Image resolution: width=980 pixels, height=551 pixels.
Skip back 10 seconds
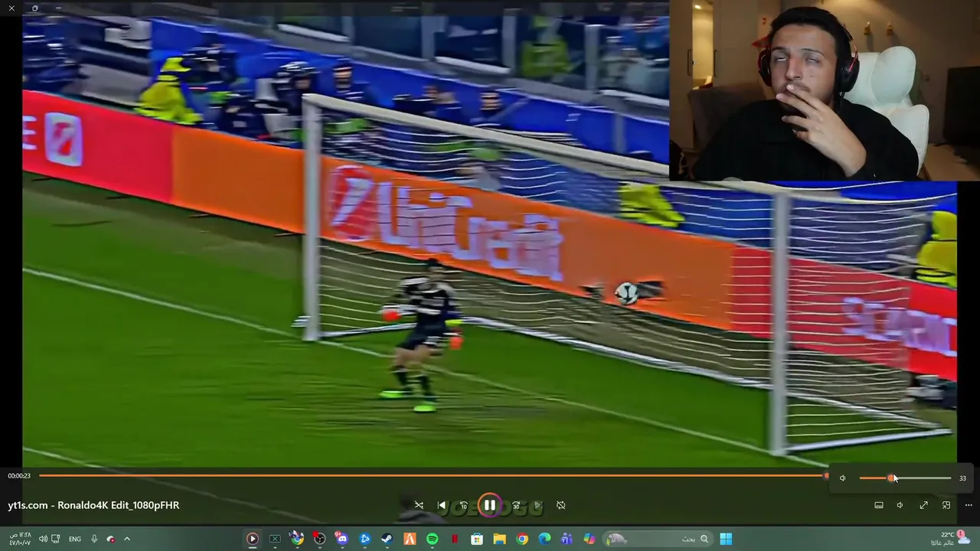[463, 505]
